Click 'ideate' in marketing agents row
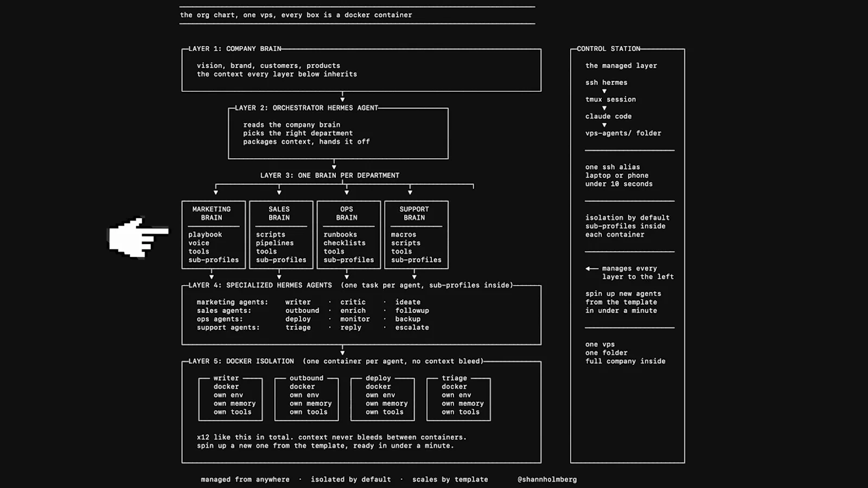The width and height of the screenshot is (868, 488). point(407,302)
